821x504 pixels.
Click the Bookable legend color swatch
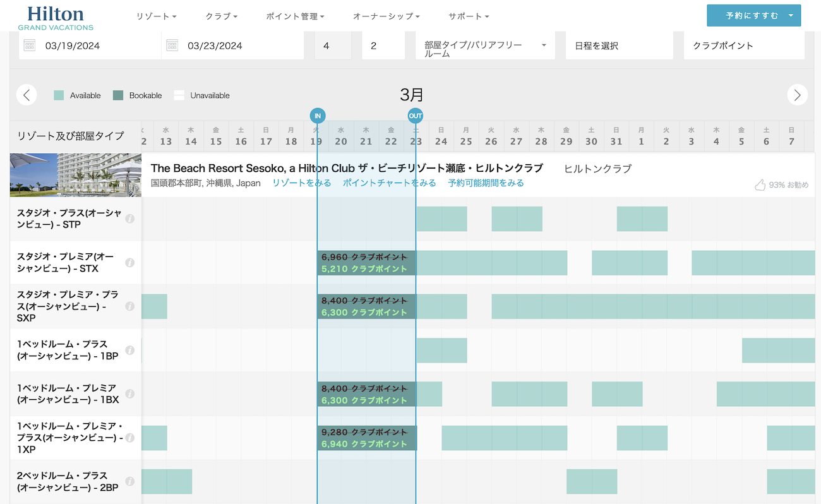(118, 95)
